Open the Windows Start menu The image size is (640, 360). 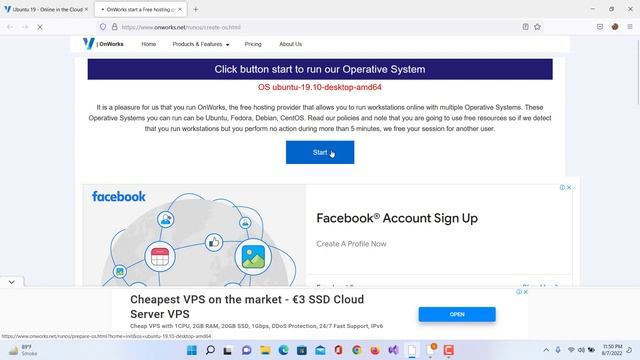click(x=191, y=350)
